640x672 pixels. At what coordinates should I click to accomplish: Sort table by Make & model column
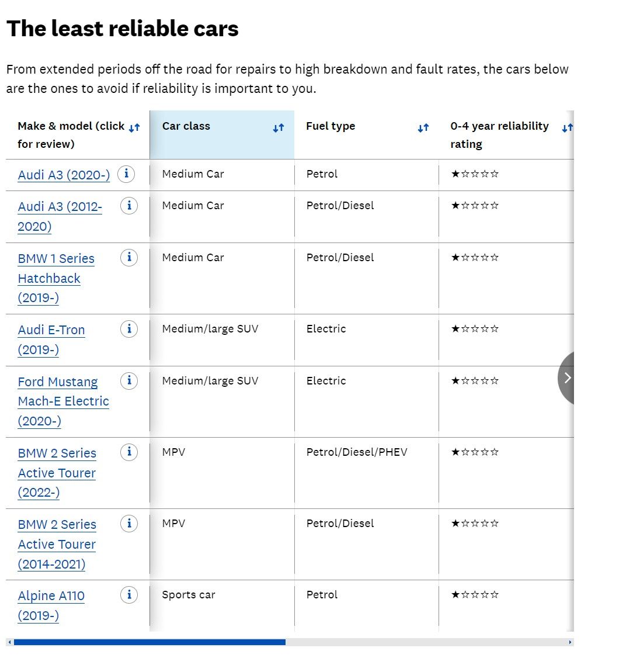tap(134, 127)
